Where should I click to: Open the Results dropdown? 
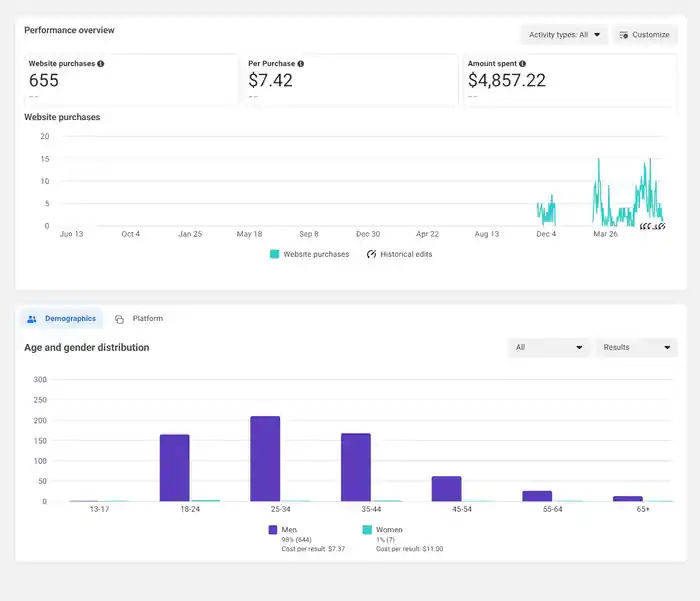coord(637,347)
